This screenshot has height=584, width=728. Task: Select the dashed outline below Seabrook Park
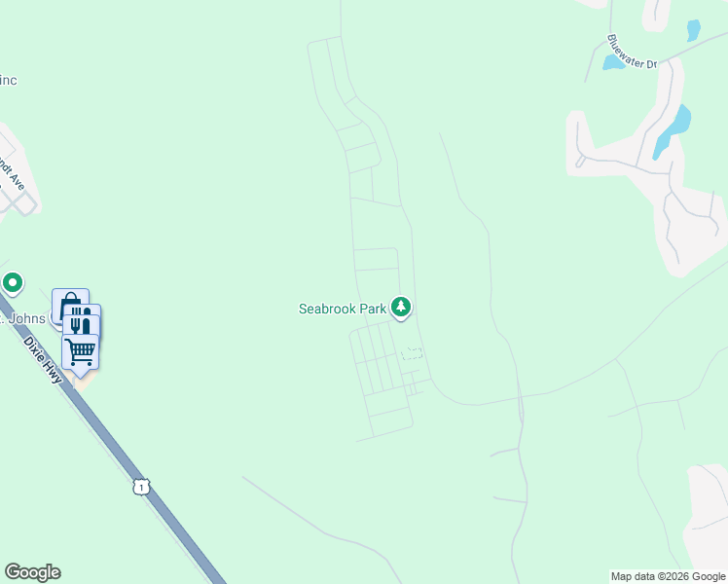[412, 353]
